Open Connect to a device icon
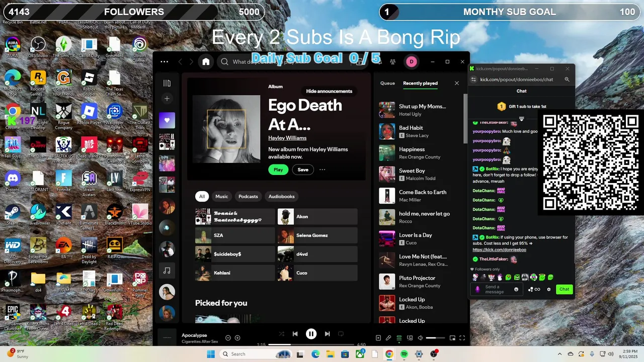 point(410,338)
